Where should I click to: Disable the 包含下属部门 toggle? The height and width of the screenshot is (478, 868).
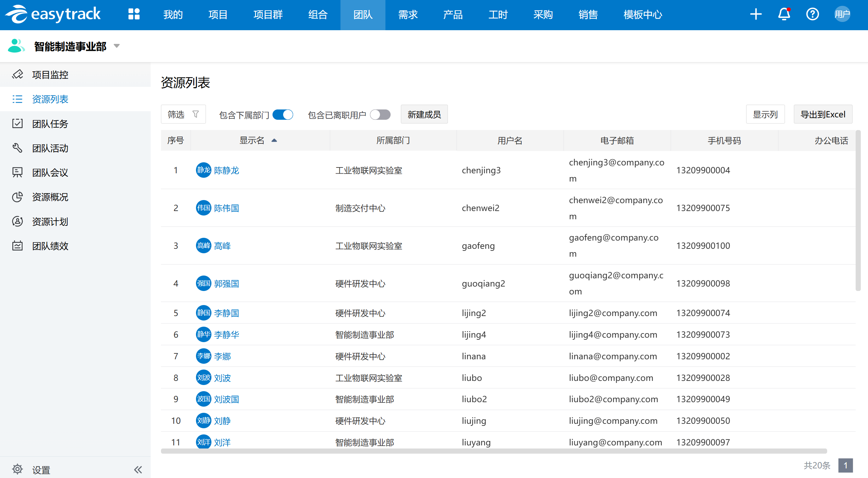click(x=282, y=114)
